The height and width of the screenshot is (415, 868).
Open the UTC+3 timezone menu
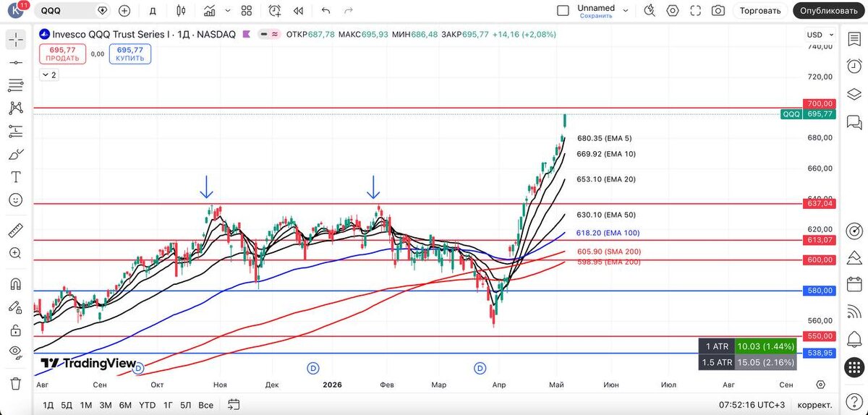point(753,404)
